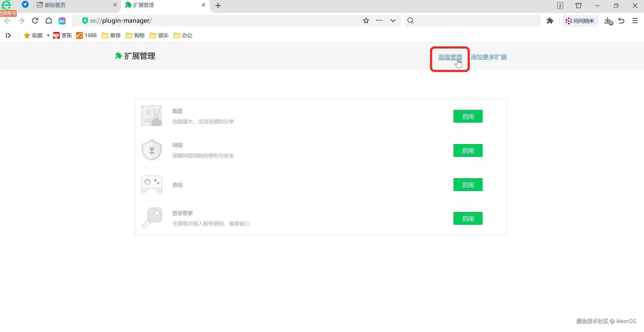Expand the 收藏 dropdown arrow
The image size is (644, 332).
pyautogui.click(x=48, y=35)
